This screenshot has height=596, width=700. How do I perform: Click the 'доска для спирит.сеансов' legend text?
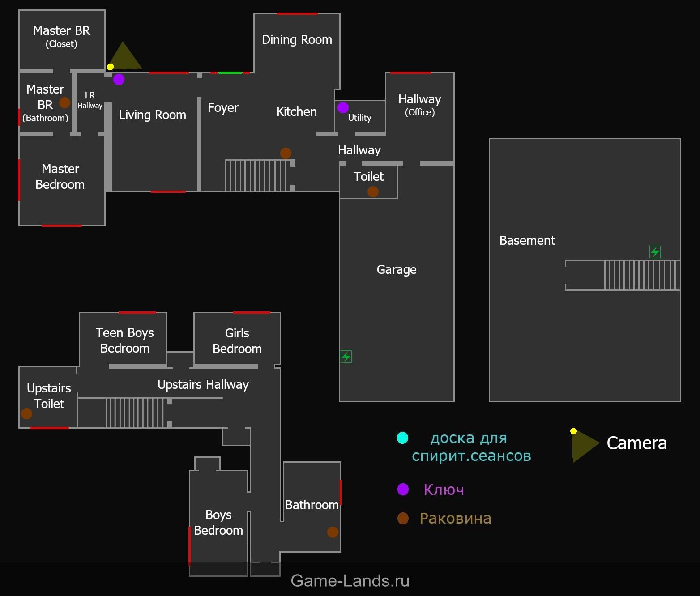point(471,447)
